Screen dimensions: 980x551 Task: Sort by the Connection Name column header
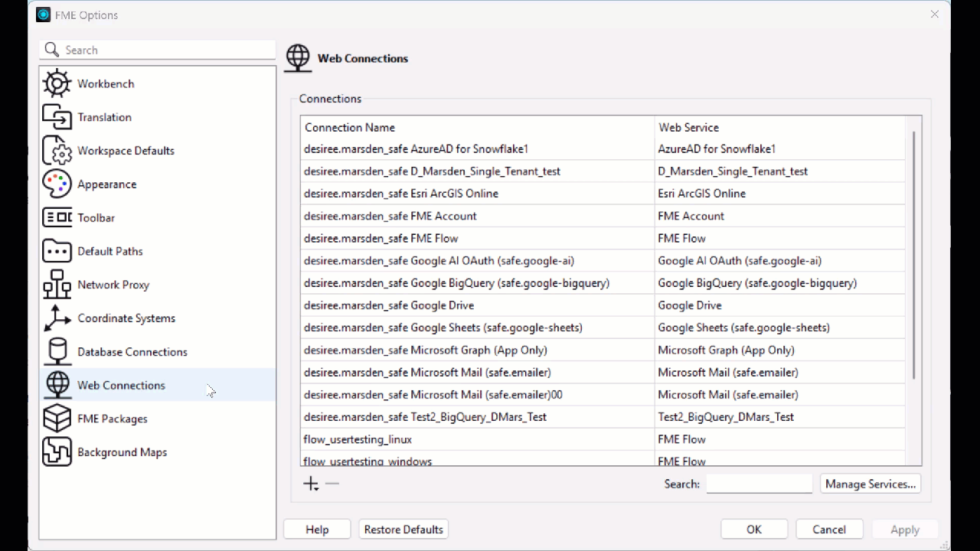[x=478, y=127]
